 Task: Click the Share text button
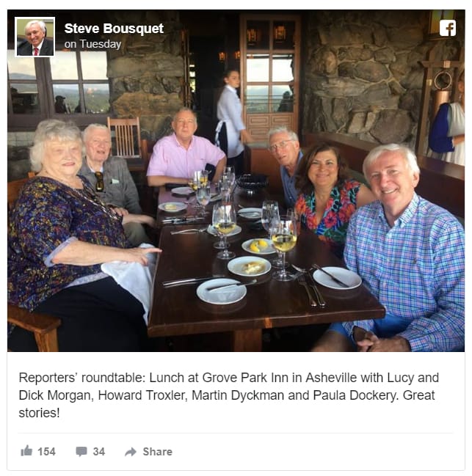pos(157,452)
